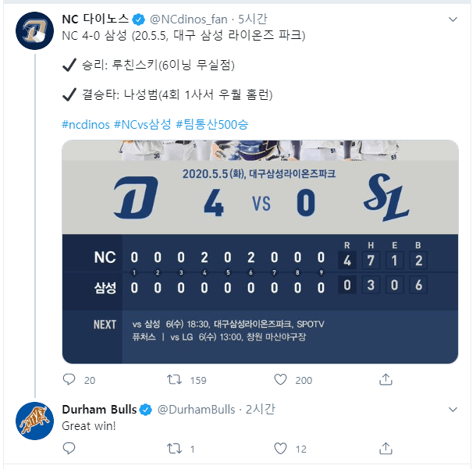Retweet the Durham Bulls 'Great win!' tweet

coord(174,449)
